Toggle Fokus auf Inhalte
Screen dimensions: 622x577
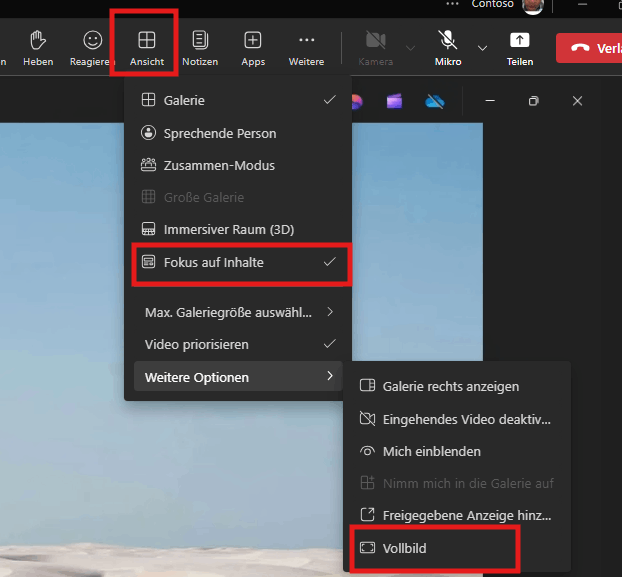point(238,263)
